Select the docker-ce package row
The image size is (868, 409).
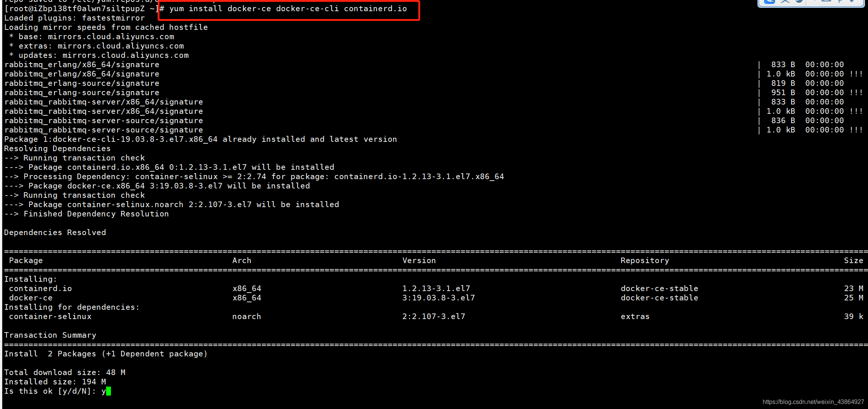click(31, 298)
